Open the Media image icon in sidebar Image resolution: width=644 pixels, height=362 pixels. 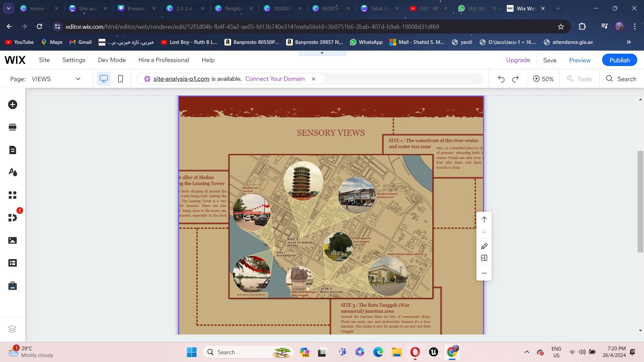click(12, 240)
